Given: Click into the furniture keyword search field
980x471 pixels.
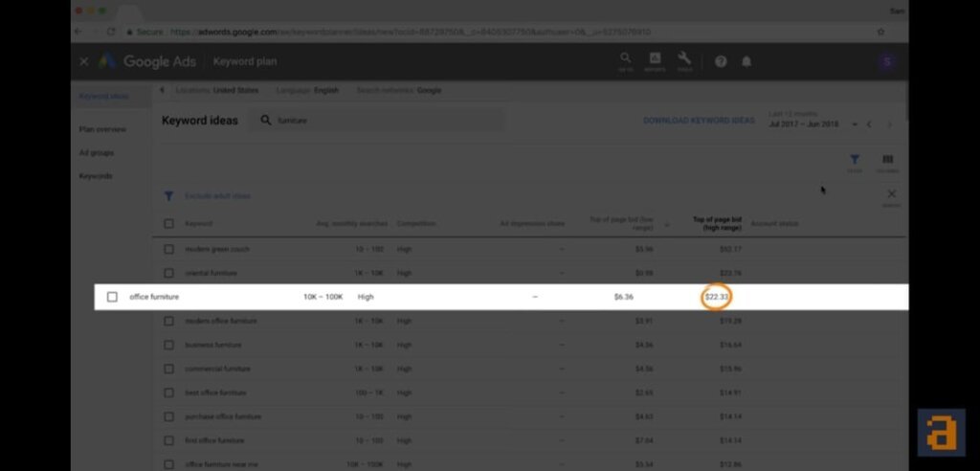Looking at the screenshot, I should tap(375, 120).
